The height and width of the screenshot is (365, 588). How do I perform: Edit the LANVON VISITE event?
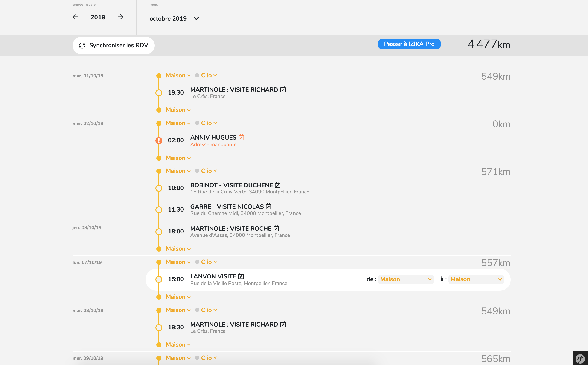[x=241, y=276]
